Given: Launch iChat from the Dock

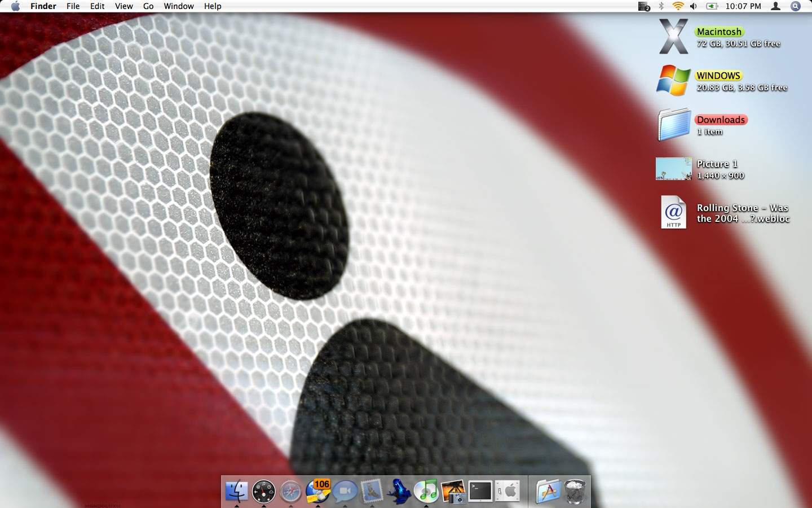Looking at the screenshot, I should point(345,491).
